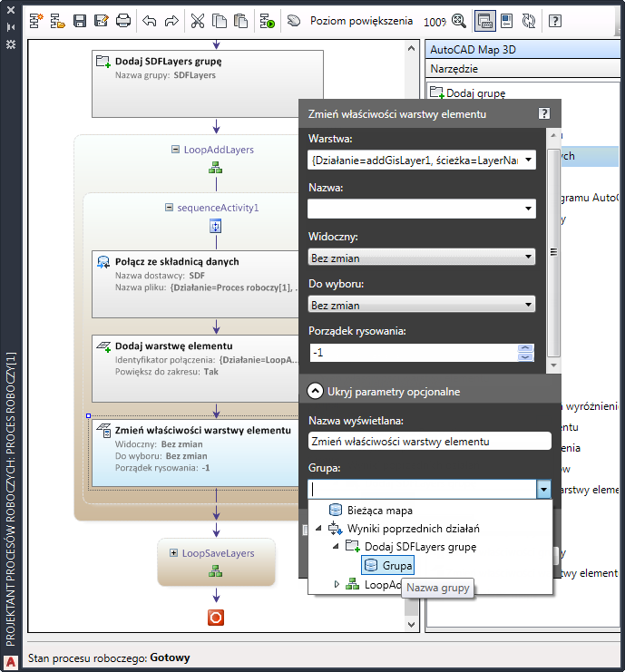Toggle auto-hide on the palette title bar
Viewport: 625px width, 672px height.
[x=11, y=27]
